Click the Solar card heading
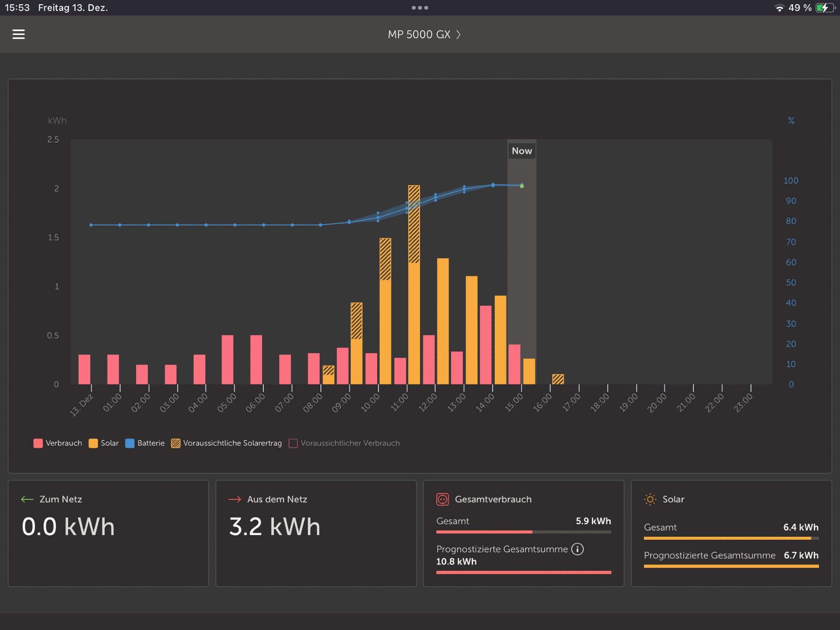Screen dimensions: 840x630 tap(673, 499)
